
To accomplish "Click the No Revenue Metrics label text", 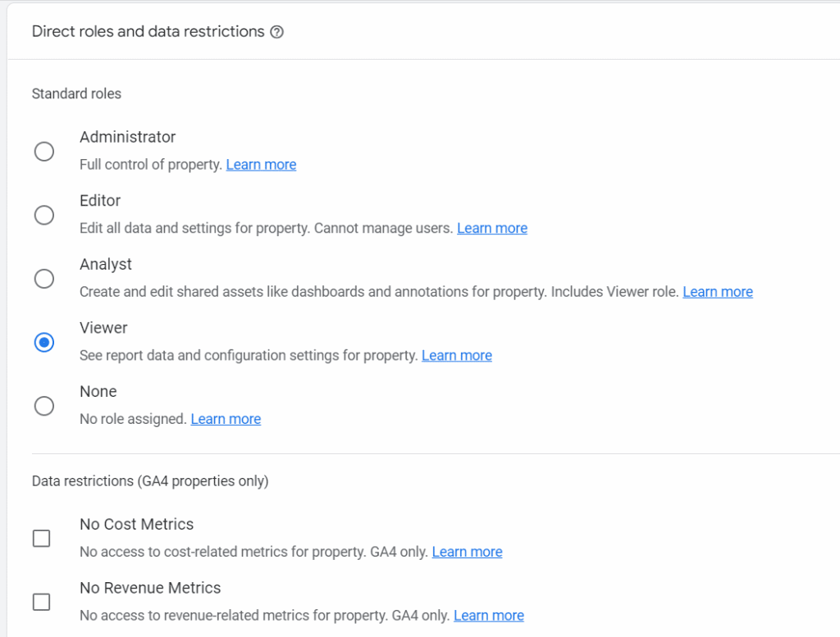I will click(150, 588).
